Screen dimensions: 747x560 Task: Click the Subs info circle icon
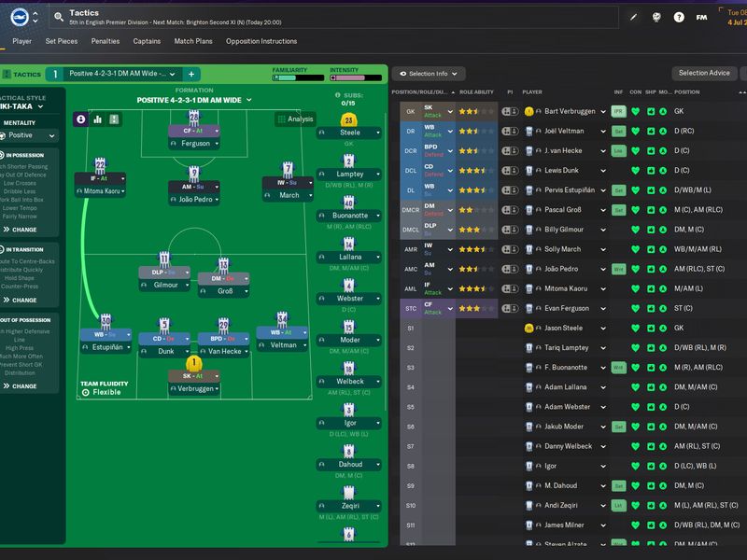point(338,95)
